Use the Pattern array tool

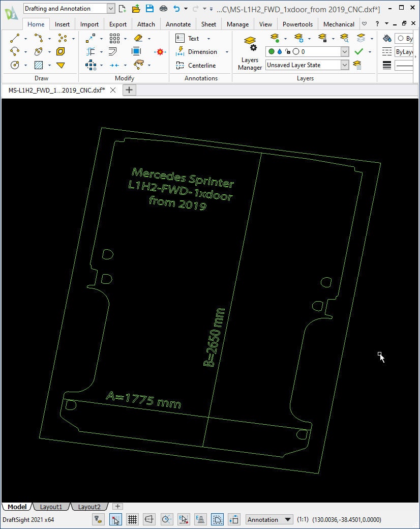pos(114,38)
